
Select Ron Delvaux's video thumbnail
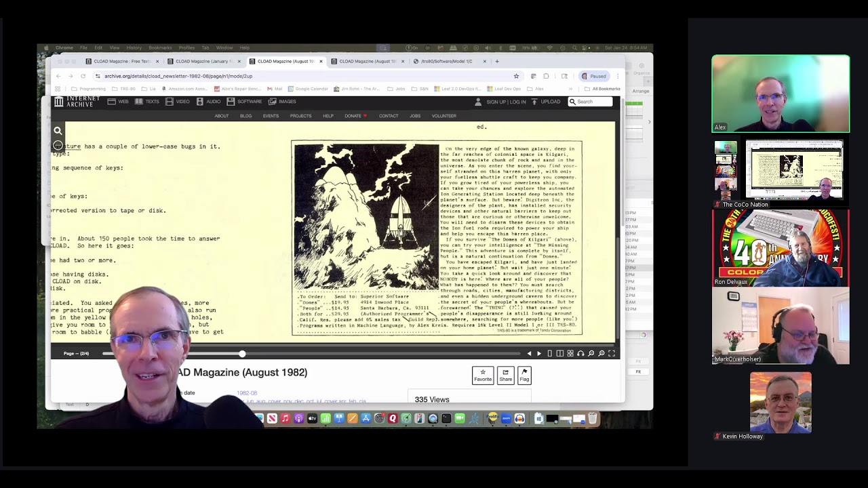click(781, 248)
